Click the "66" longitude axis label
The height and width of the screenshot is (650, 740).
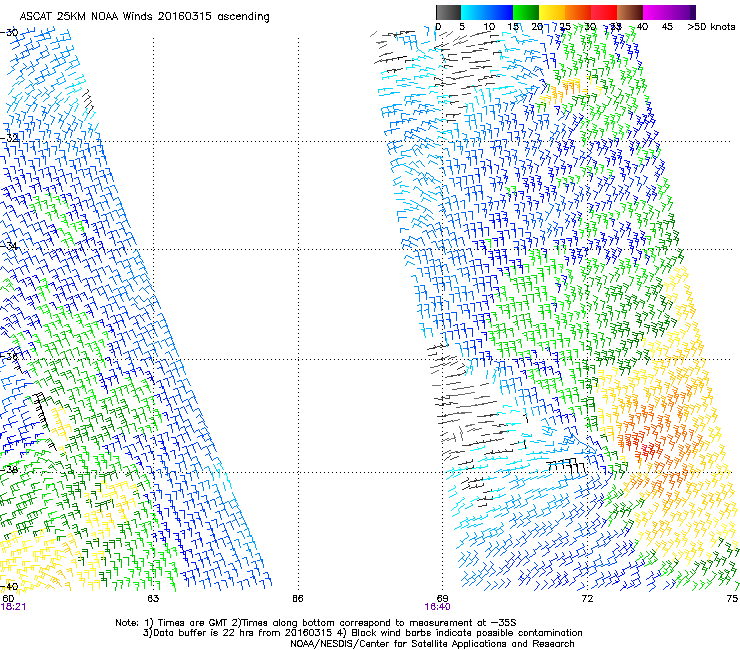(x=297, y=599)
